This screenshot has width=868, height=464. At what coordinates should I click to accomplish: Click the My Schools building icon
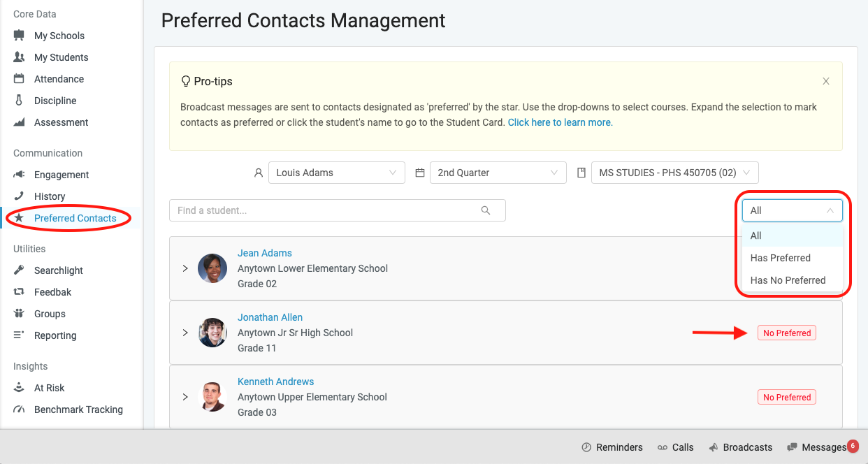19,36
